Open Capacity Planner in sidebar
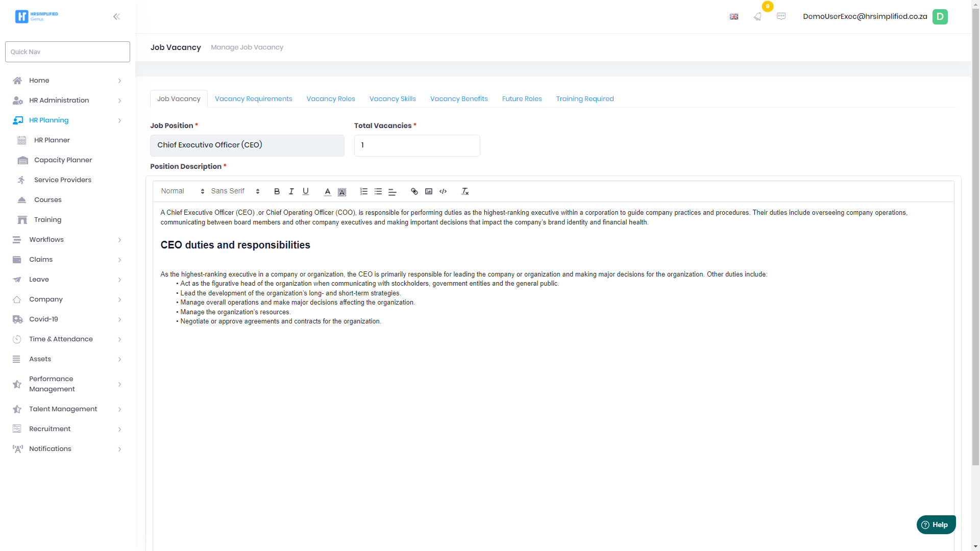Image resolution: width=980 pixels, height=551 pixels. [63, 160]
